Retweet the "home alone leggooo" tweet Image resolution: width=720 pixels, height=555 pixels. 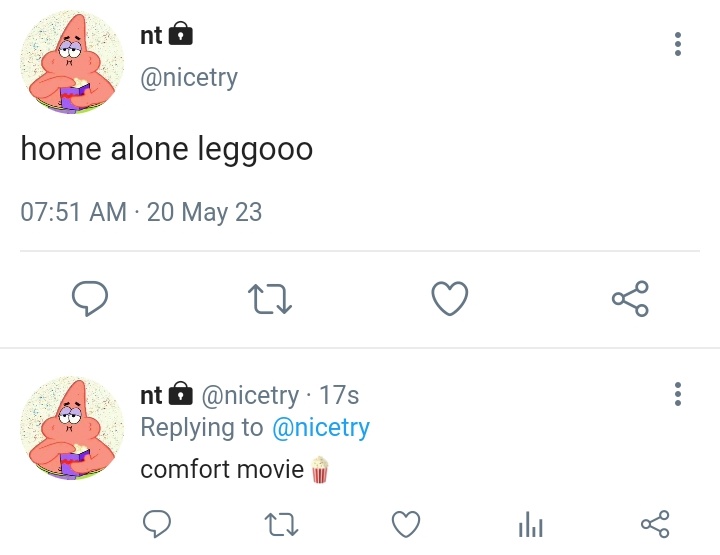click(x=270, y=299)
